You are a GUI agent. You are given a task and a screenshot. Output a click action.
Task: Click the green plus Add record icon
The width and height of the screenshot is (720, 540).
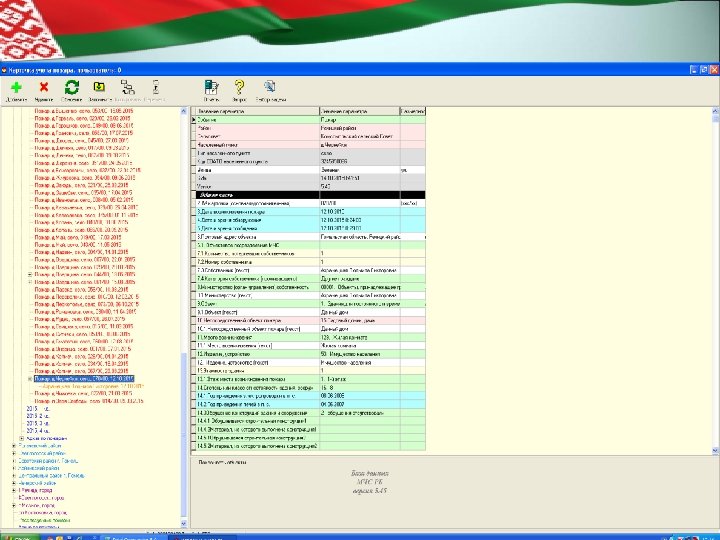(x=17, y=88)
